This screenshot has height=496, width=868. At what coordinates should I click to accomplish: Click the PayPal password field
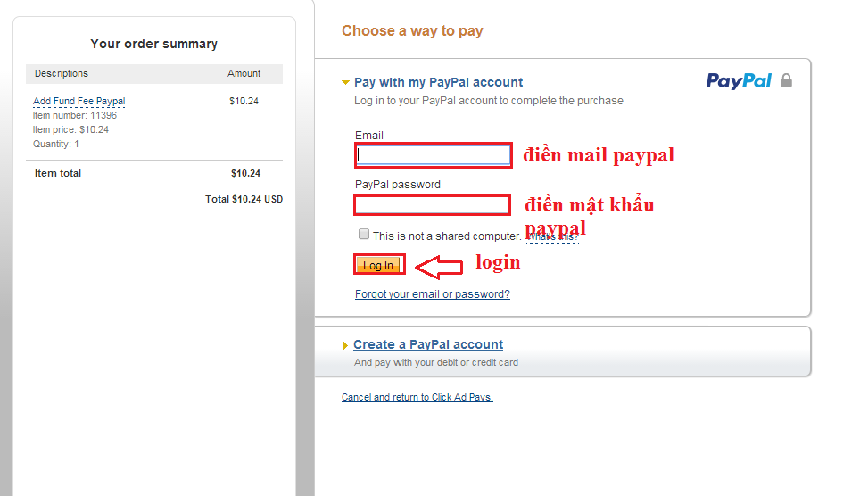click(433, 205)
